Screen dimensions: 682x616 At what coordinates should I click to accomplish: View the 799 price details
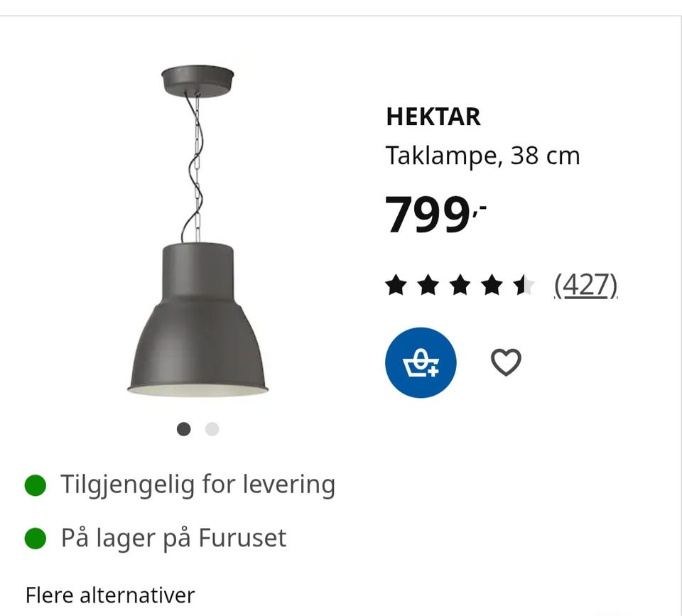point(435,215)
